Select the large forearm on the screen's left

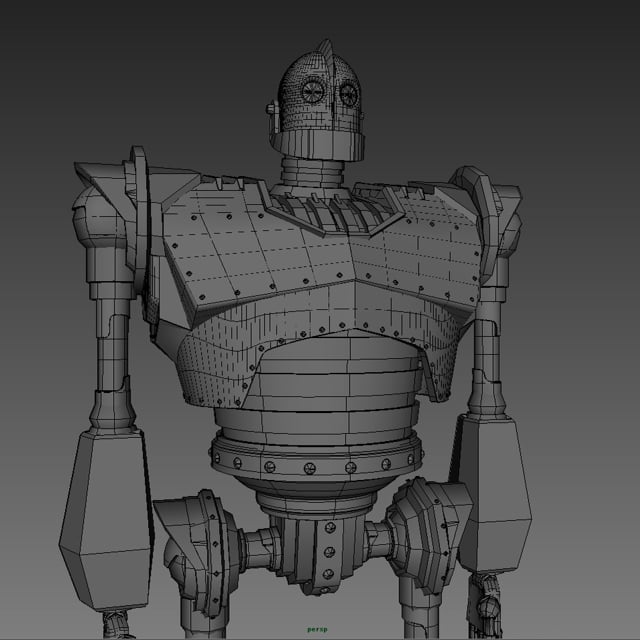click(106, 520)
